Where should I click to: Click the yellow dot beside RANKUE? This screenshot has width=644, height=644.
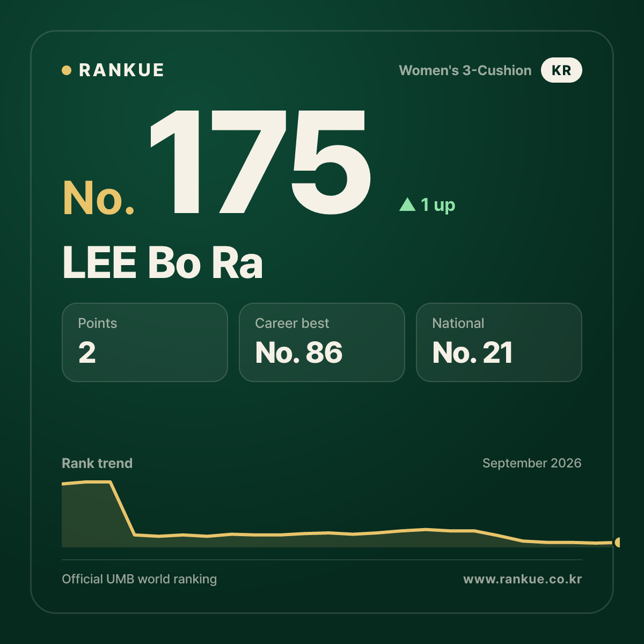coord(67,70)
